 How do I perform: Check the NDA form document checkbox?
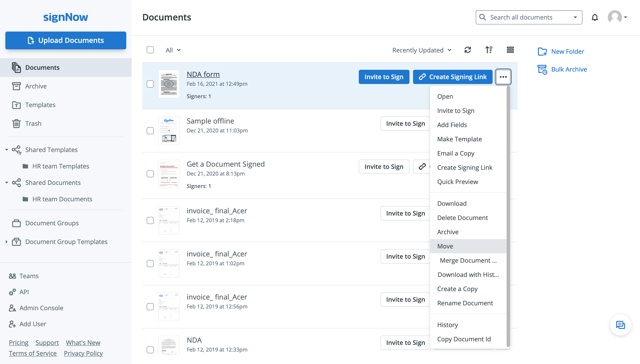[150, 84]
